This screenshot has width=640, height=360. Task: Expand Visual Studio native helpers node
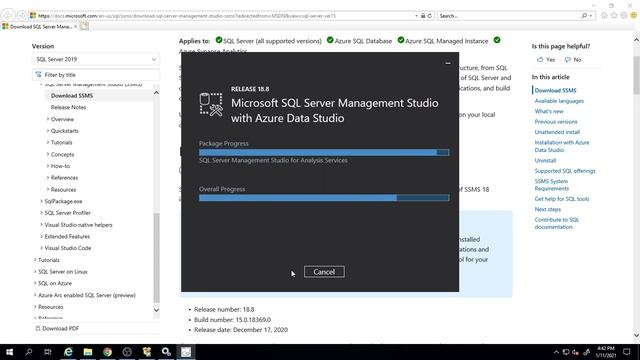[x=41, y=225]
